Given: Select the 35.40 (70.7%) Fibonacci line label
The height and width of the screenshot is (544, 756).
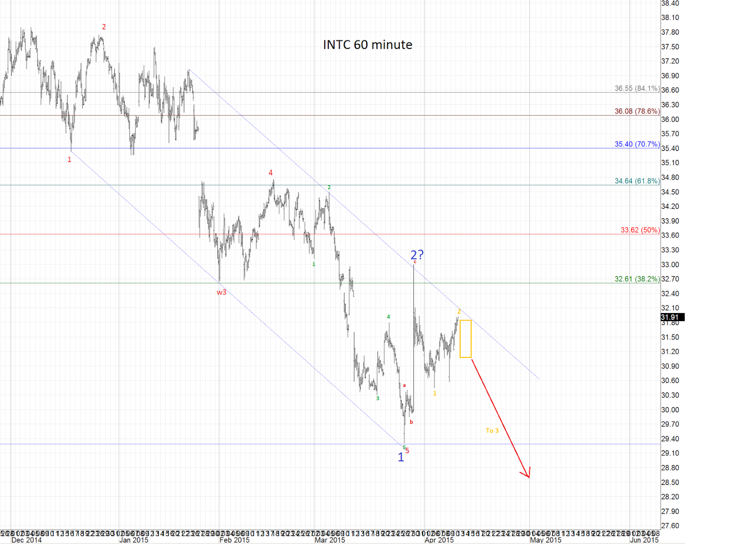Looking at the screenshot, I should 636,144.
